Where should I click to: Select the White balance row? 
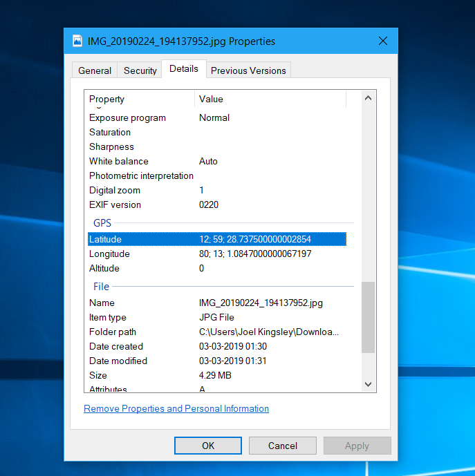(216, 161)
